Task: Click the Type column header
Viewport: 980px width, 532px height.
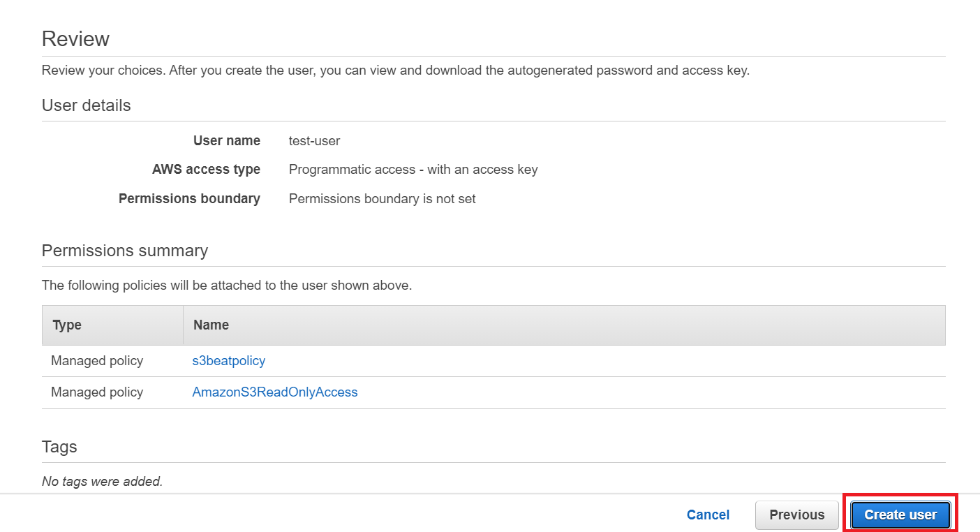Action: pyautogui.click(x=67, y=325)
